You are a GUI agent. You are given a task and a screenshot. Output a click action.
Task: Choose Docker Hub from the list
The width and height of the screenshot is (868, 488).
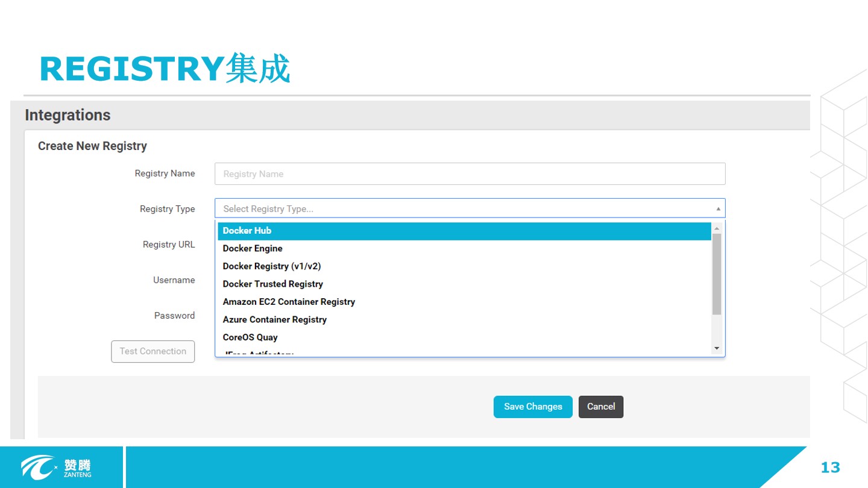[464, 231]
